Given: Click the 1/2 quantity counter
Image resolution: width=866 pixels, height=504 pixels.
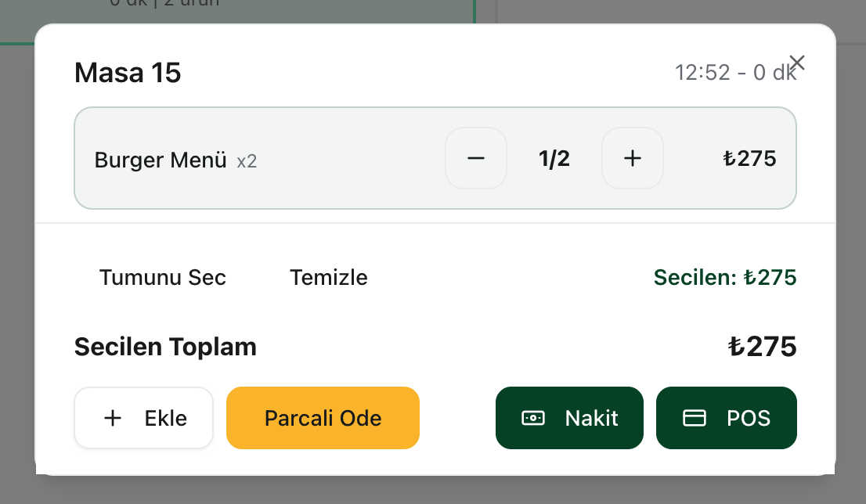Looking at the screenshot, I should [x=554, y=158].
